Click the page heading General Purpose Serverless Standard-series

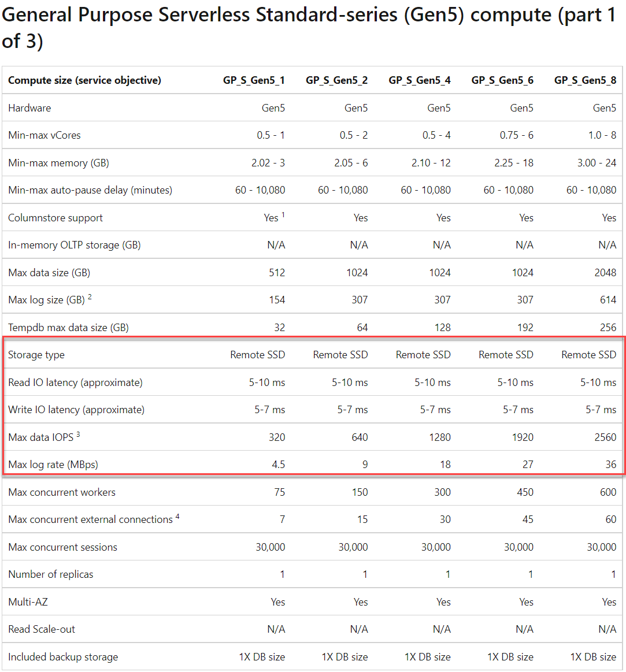click(x=309, y=27)
